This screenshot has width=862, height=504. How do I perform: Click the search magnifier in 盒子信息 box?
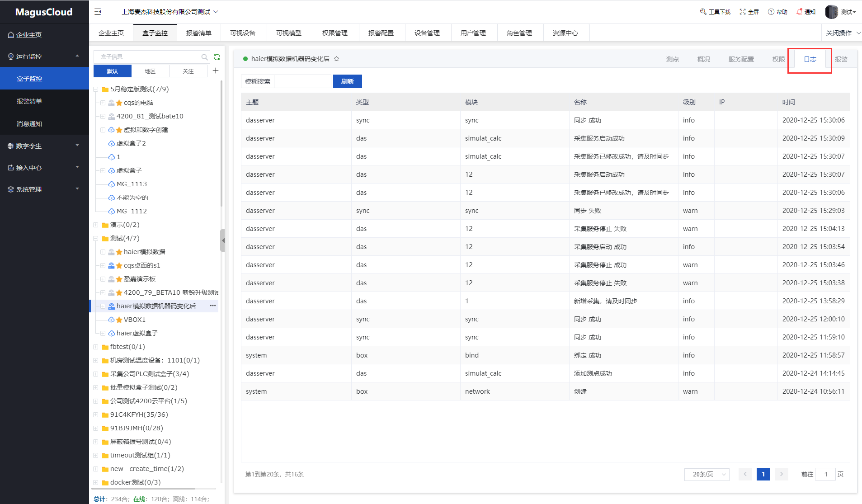coord(205,57)
